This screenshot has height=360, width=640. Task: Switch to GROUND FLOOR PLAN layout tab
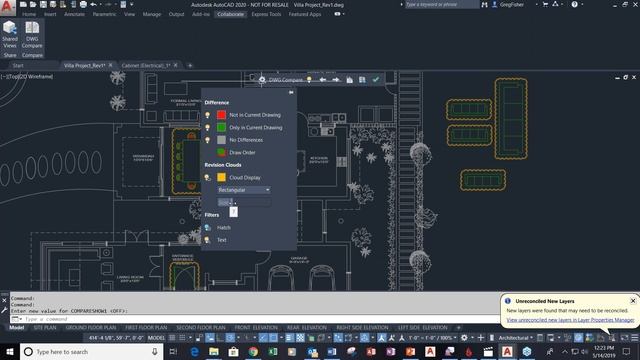tap(91, 328)
